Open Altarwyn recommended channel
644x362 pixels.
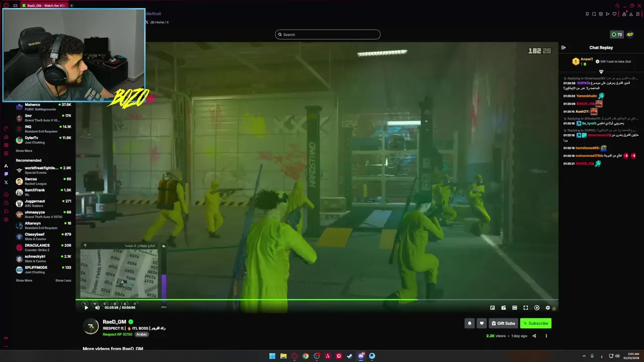(44, 225)
